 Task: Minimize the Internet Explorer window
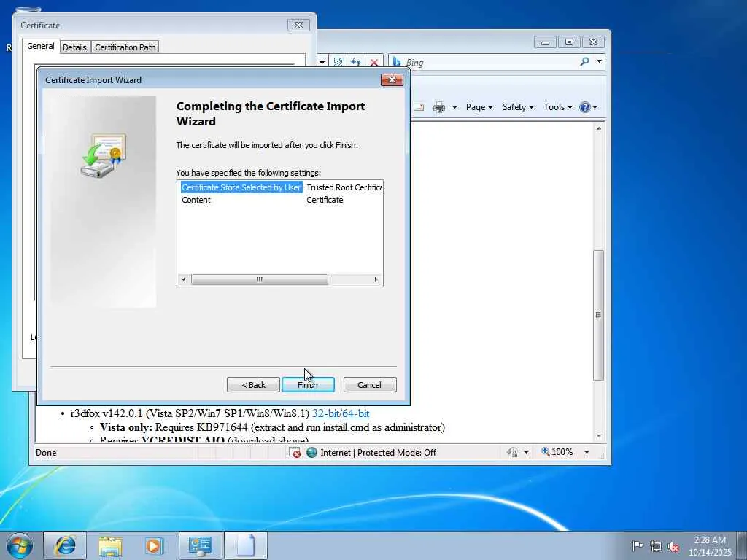point(545,42)
